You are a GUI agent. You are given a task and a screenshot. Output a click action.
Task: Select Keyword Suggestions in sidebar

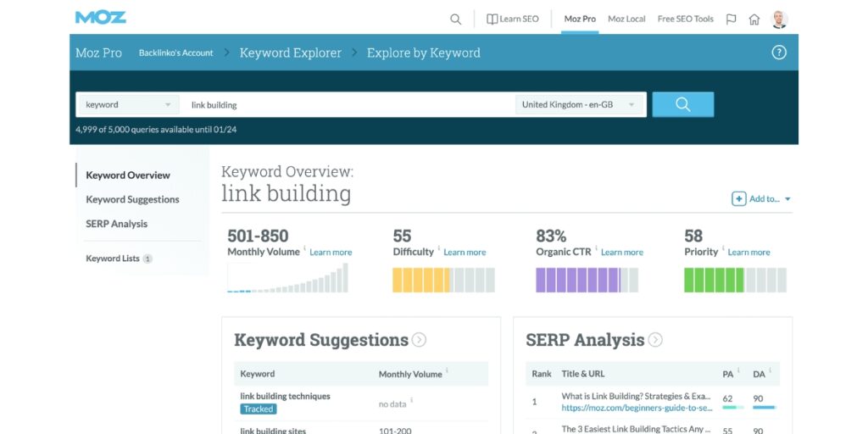133,199
